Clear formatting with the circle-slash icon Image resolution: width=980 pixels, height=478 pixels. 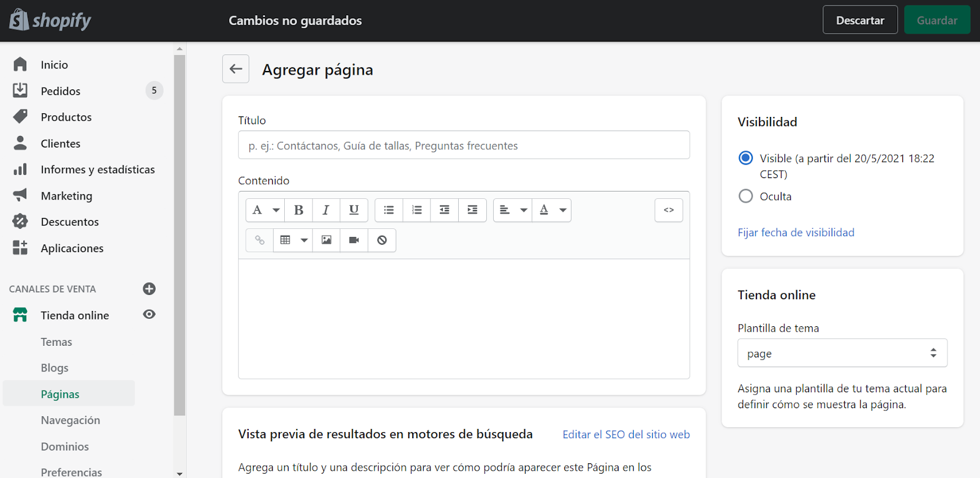click(x=382, y=240)
